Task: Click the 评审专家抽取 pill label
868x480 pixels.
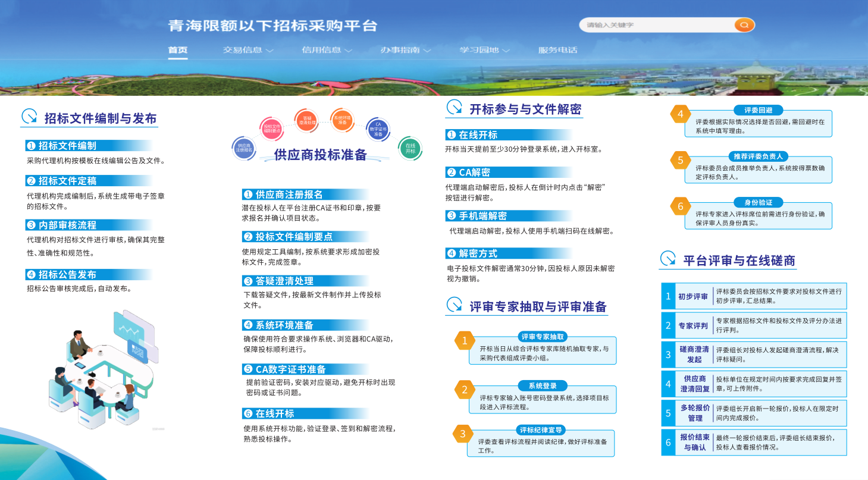Action: point(542,337)
